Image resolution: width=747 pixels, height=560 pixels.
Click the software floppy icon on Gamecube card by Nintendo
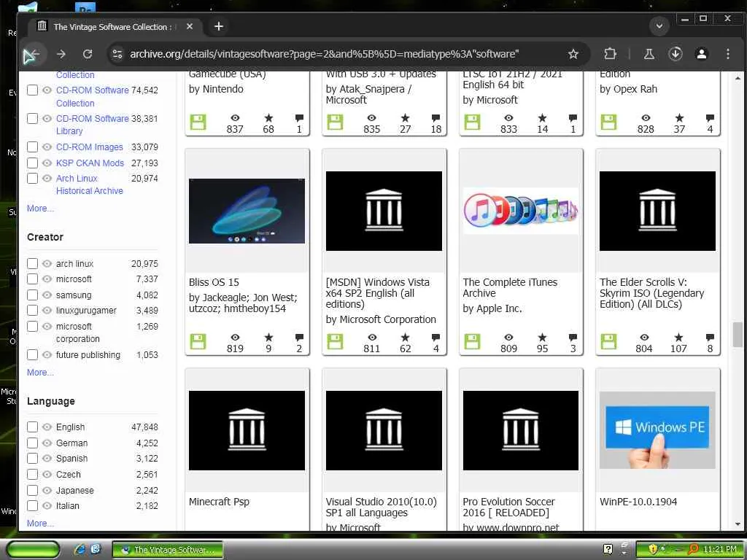point(198,122)
